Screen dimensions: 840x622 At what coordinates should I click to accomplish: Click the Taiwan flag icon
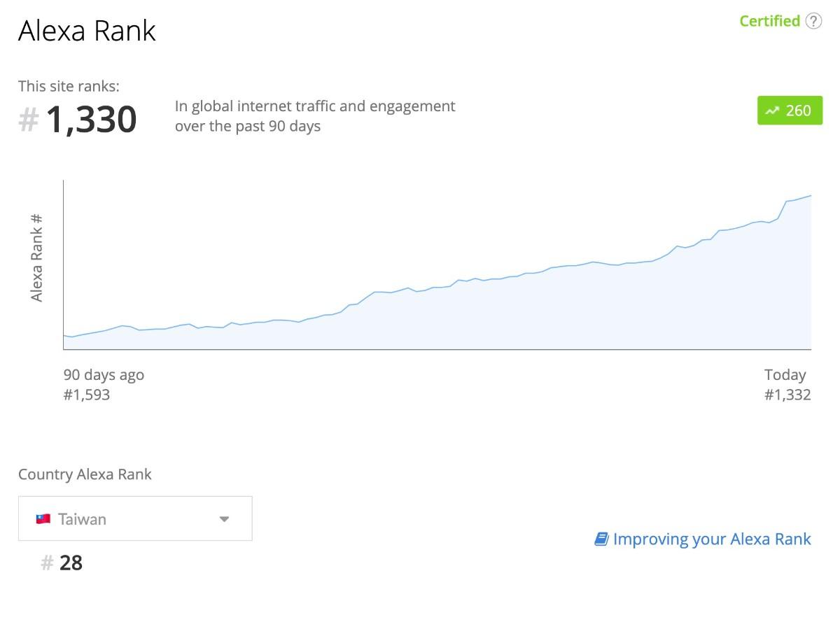[x=43, y=519]
